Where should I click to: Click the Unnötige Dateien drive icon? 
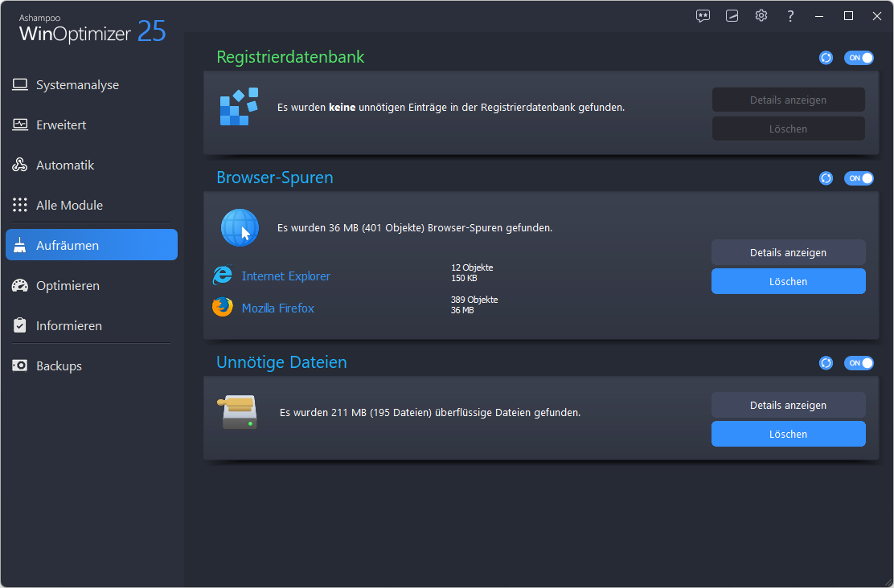238,412
